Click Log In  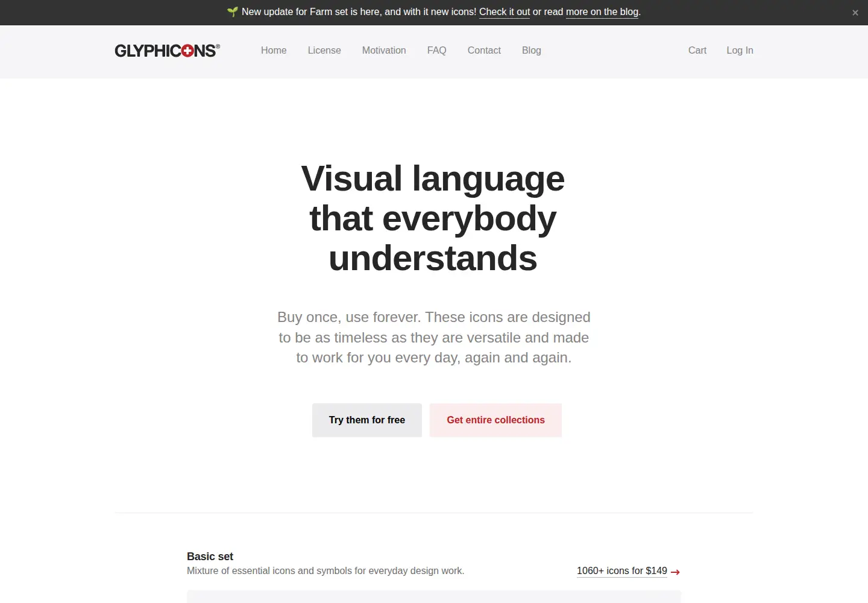(x=740, y=51)
